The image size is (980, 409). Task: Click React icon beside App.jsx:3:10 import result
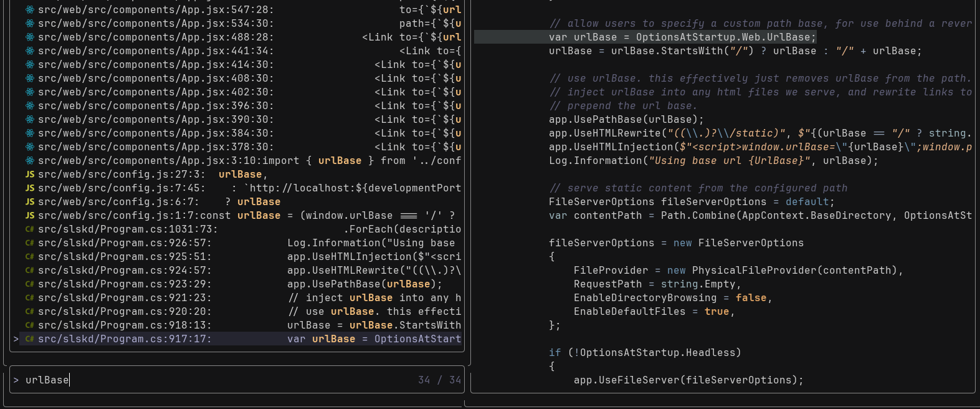[30, 161]
